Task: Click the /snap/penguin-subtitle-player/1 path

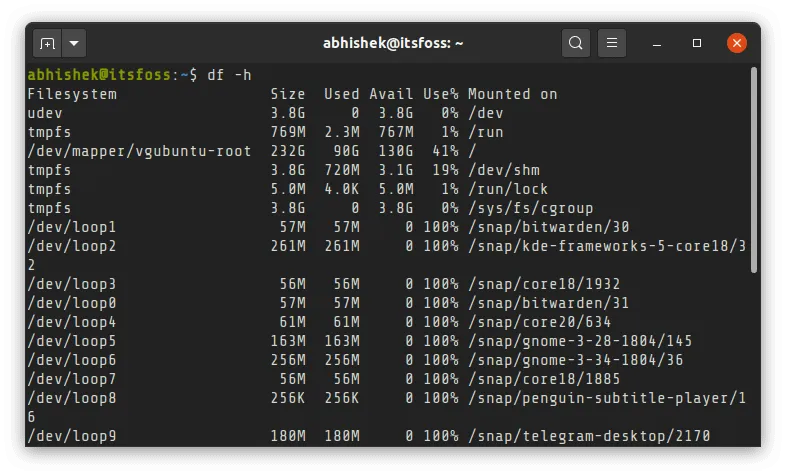Action: [607, 399]
